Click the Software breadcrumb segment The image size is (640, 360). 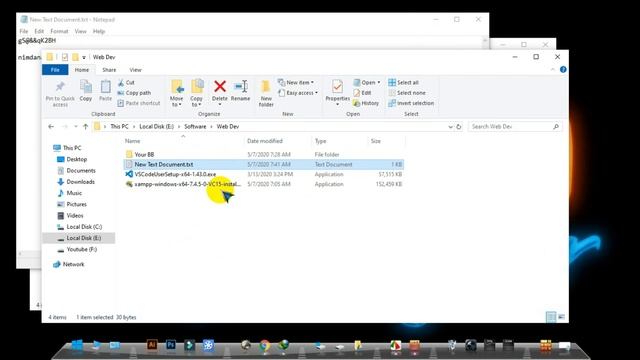click(195, 127)
